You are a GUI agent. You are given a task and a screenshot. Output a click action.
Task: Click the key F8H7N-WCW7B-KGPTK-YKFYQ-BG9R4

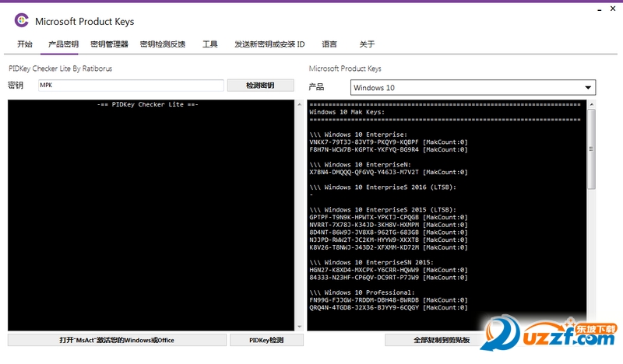364,149
